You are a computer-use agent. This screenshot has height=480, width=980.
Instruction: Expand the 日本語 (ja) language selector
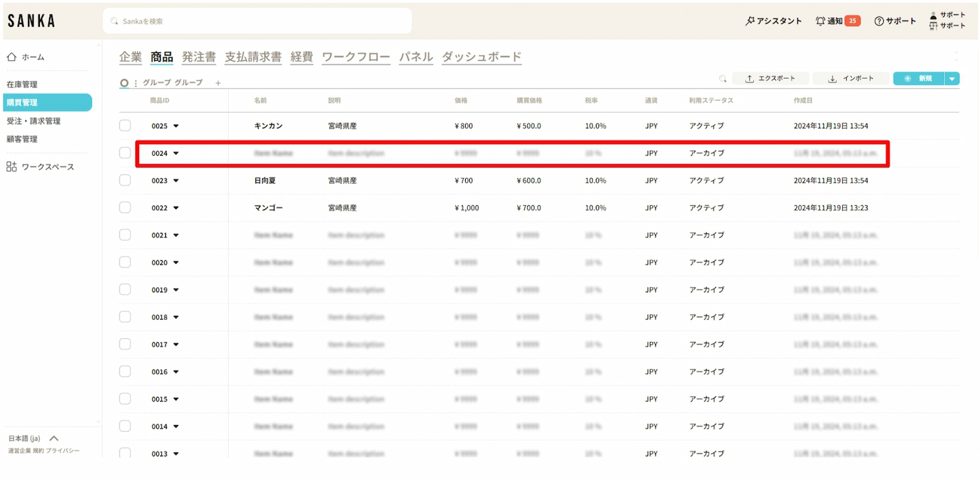click(x=33, y=438)
